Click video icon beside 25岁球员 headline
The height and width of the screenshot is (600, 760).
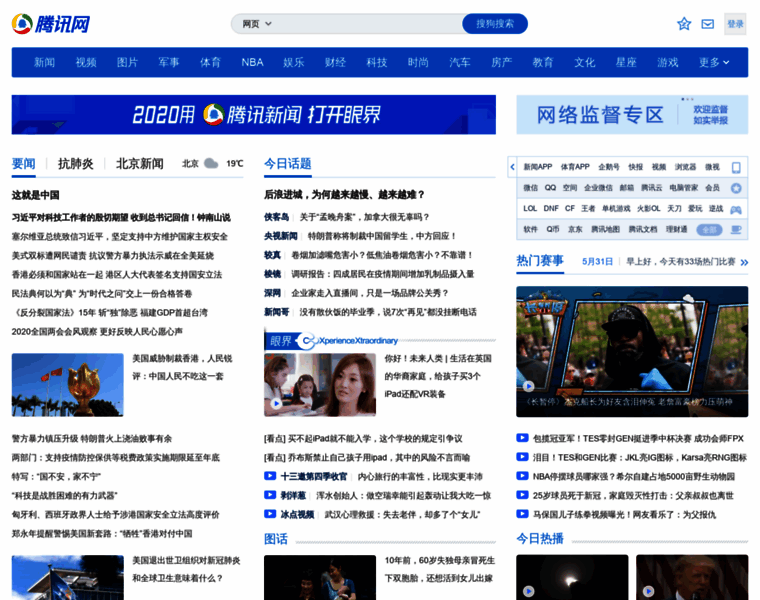click(x=522, y=495)
